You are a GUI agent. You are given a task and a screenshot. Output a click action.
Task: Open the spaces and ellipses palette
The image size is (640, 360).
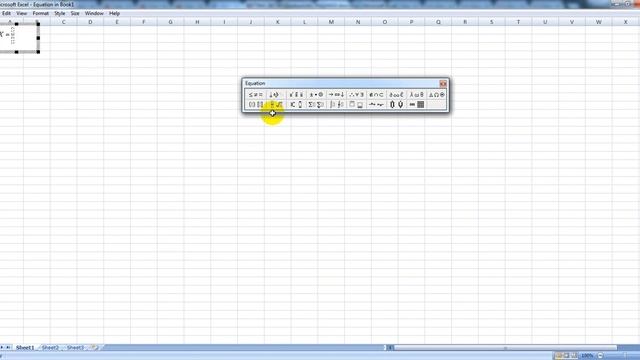tap(276, 95)
